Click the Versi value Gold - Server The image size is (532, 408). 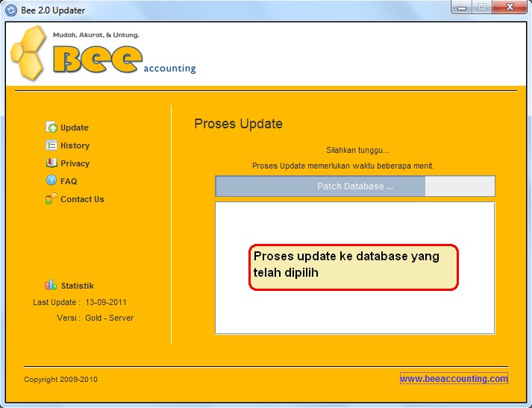(109, 318)
